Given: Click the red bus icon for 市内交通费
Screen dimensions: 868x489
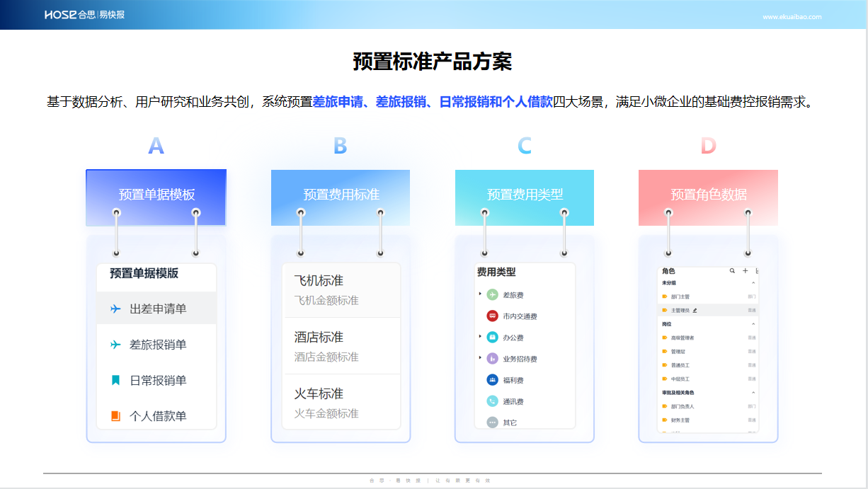Looking at the screenshot, I should (x=493, y=316).
